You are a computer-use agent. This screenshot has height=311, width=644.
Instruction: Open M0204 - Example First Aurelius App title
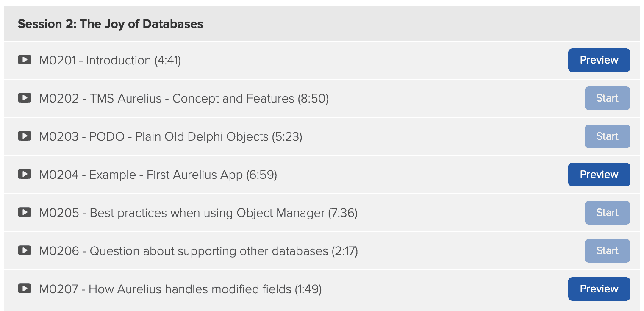158,175
